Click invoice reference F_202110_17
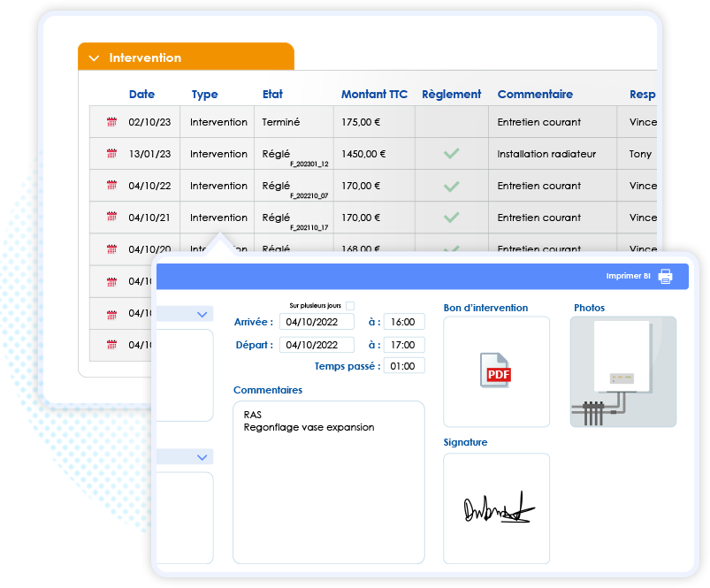Image resolution: width=710 pixels, height=588 pixels. (x=309, y=227)
